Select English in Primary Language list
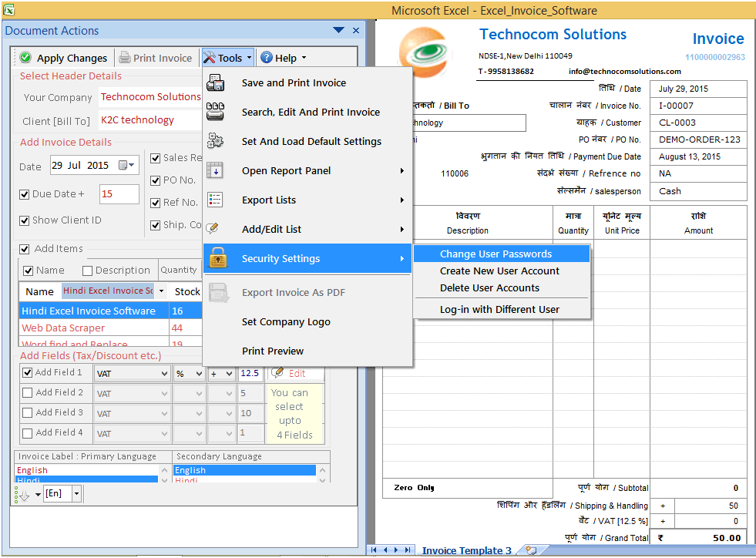 coord(87,470)
